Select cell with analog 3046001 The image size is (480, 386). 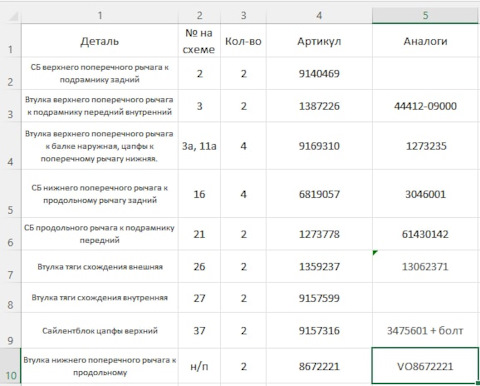point(425,194)
